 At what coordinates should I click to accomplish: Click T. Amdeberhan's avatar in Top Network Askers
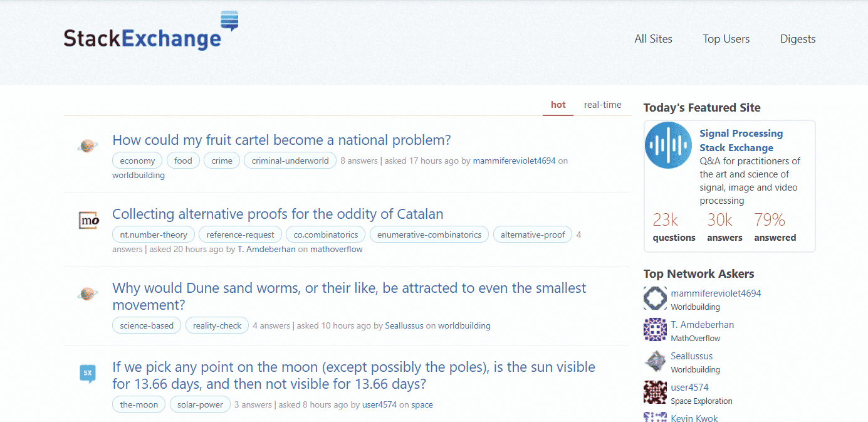(654, 330)
